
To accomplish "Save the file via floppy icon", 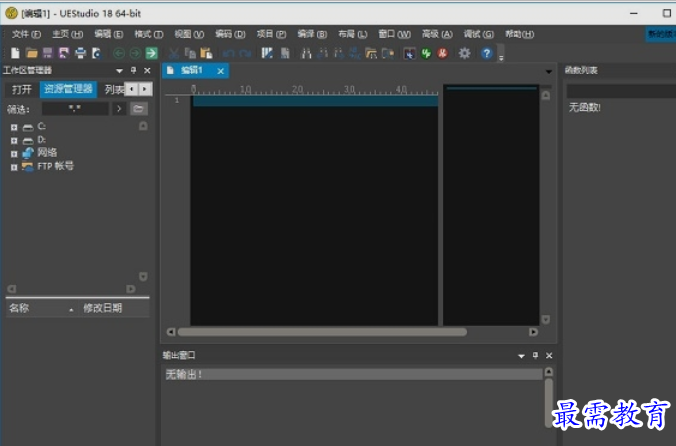I will point(47,53).
